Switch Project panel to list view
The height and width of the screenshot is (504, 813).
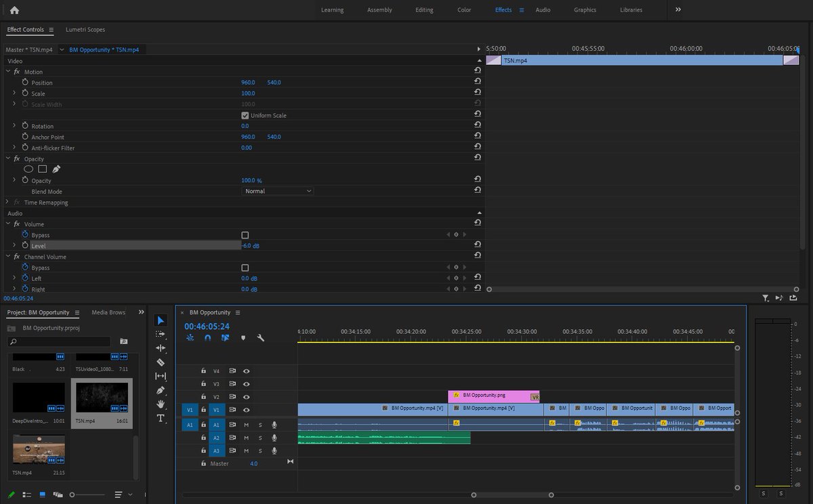click(27, 495)
